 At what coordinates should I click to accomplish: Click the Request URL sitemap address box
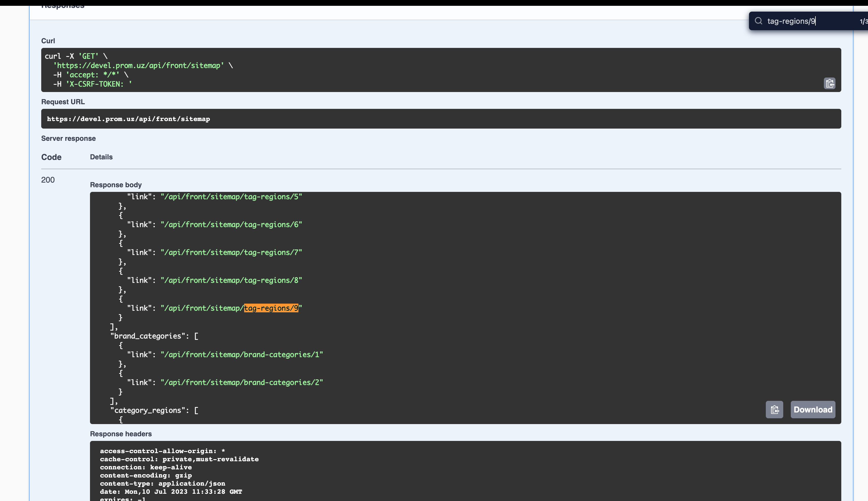click(128, 119)
